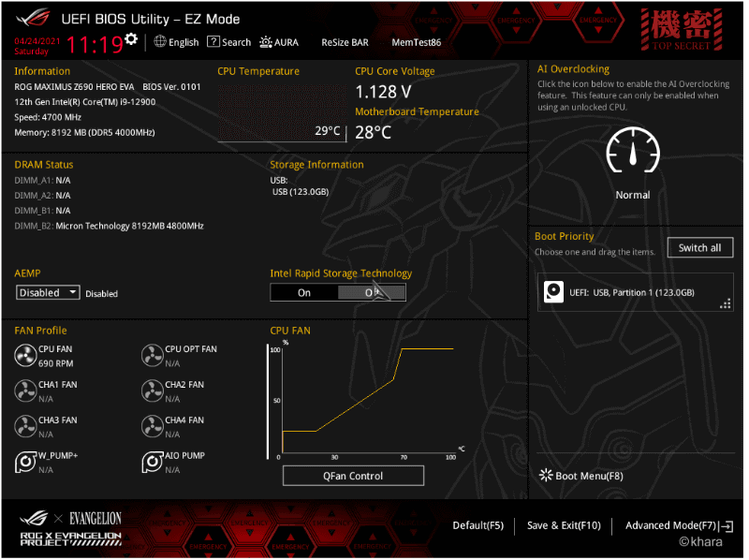749x560 pixels.
Task: Open the AURA menu item
Action: click(x=286, y=42)
